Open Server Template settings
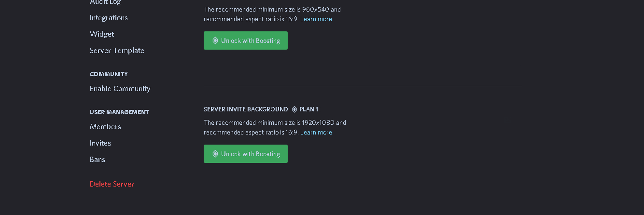The width and height of the screenshot is (644, 215). point(117,51)
